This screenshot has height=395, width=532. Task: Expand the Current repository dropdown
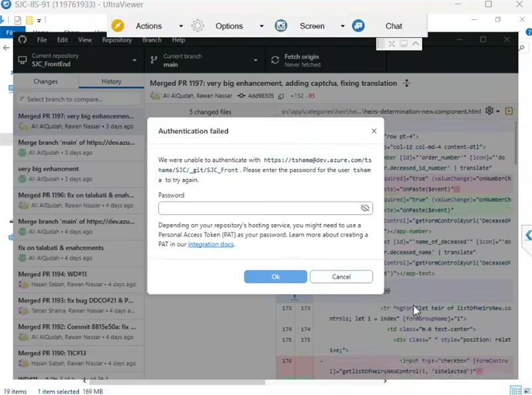coord(135,61)
